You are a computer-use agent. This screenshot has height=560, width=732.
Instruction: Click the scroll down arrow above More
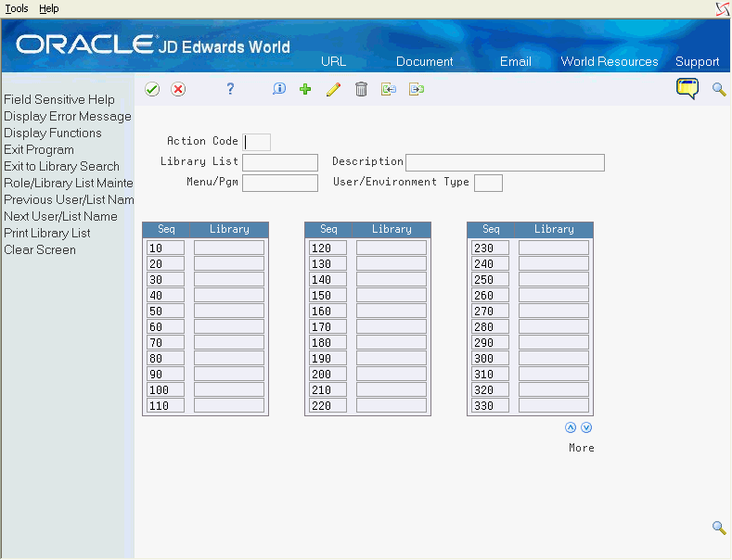[x=586, y=427]
